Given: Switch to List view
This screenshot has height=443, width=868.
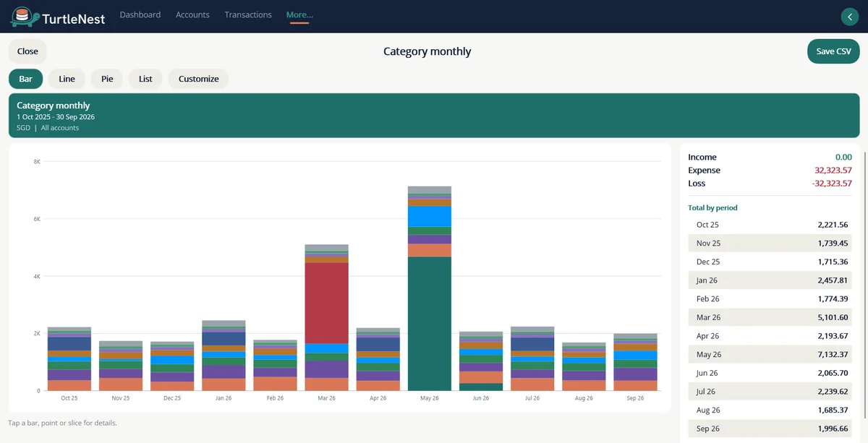Looking at the screenshot, I should pos(145,79).
